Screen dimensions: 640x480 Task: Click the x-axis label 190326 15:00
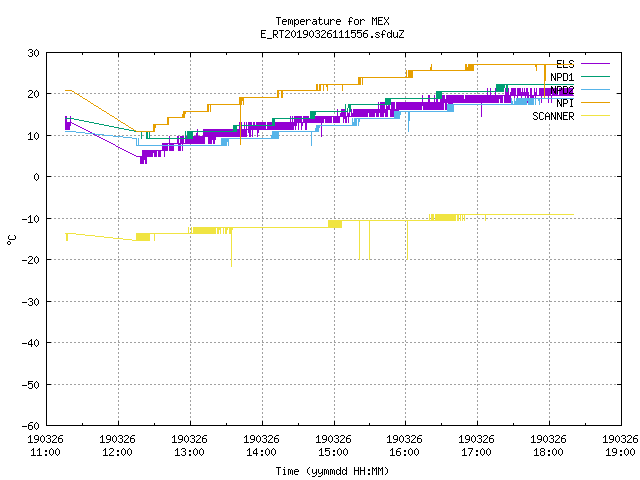pos(333,446)
